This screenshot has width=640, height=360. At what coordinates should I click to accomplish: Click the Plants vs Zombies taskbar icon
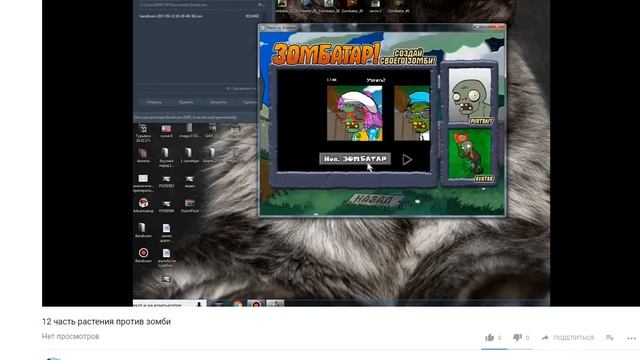click(275, 304)
